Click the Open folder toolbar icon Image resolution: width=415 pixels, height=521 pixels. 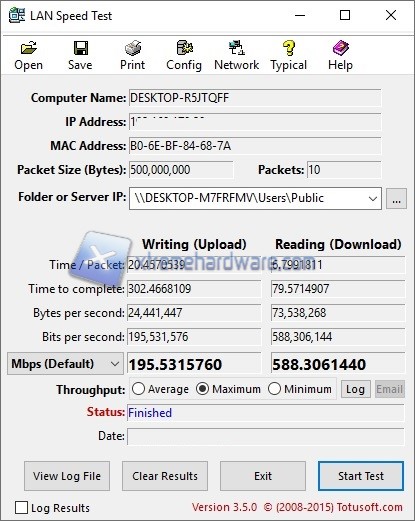coord(29,48)
